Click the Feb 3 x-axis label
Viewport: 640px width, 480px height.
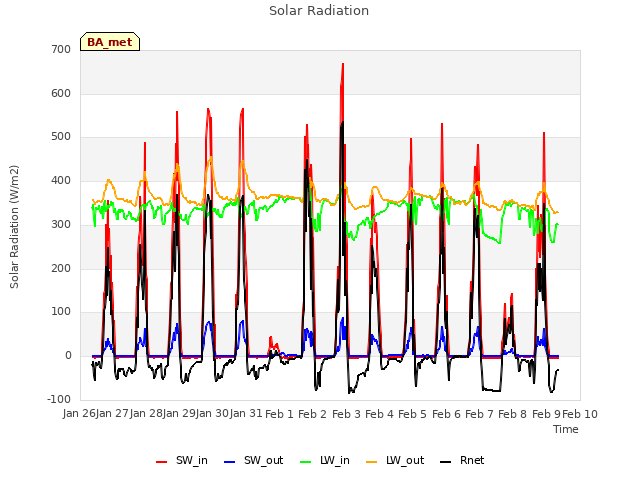[x=346, y=414]
